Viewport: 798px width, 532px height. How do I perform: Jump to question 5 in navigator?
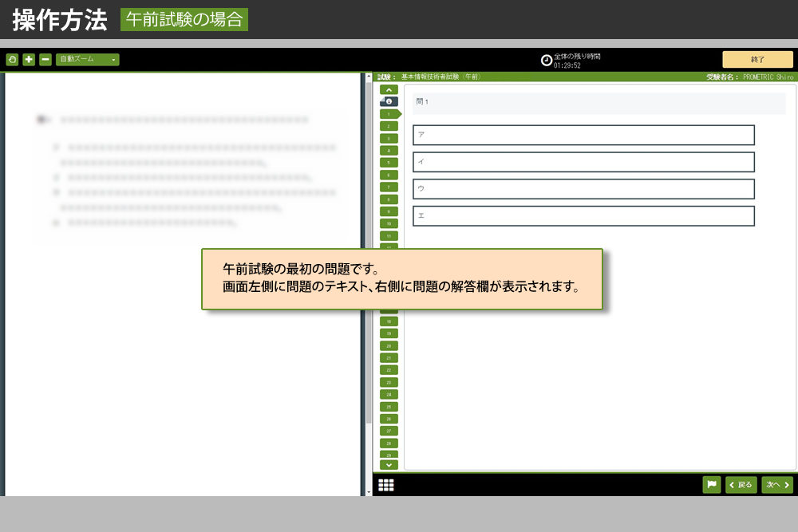(x=389, y=163)
